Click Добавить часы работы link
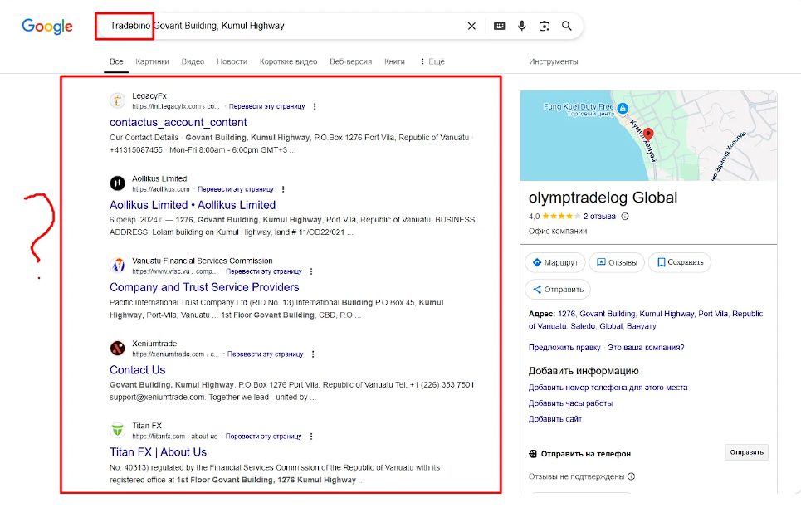801x532 pixels. [570, 403]
